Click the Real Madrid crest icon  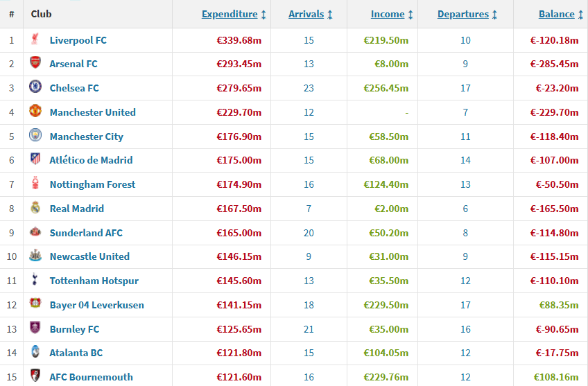(x=35, y=209)
